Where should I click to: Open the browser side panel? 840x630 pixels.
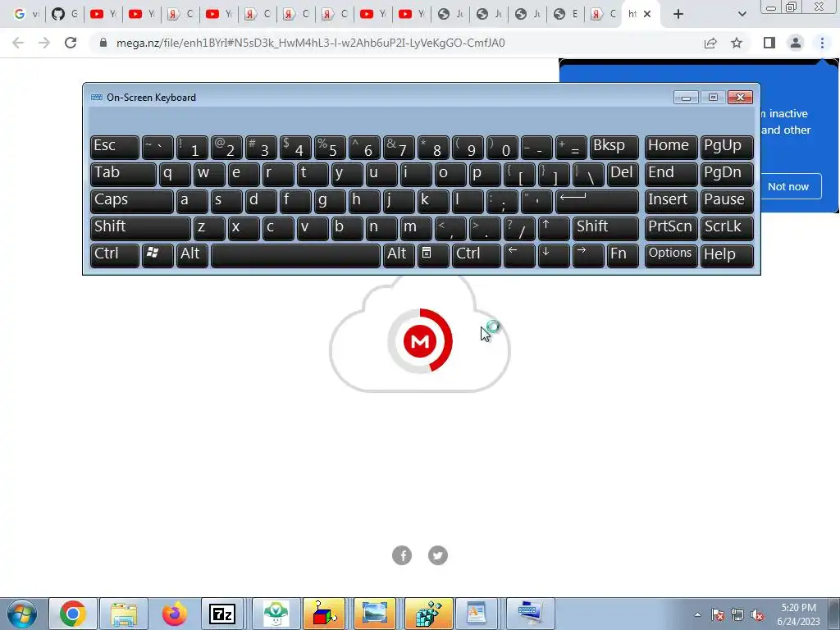click(769, 43)
